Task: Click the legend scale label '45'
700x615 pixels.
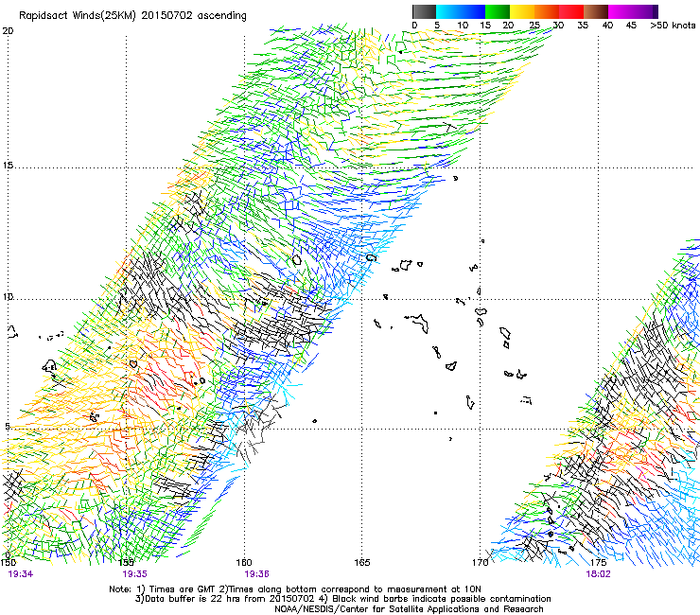Action: pos(631,26)
